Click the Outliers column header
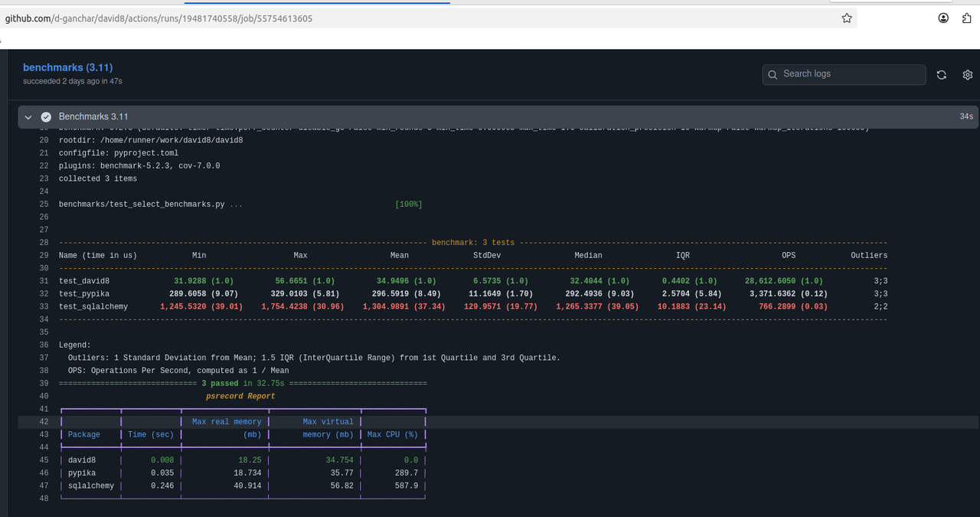Image resolution: width=980 pixels, height=517 pixels. pos(869,256)
